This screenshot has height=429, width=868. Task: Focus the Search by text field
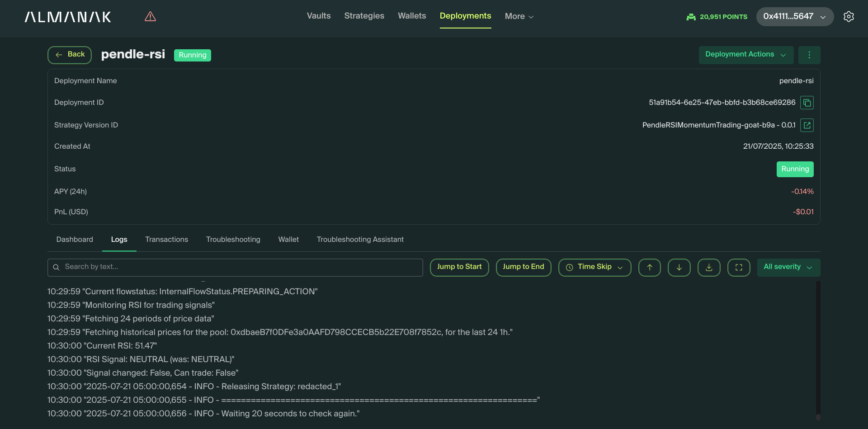tap(235, 268)
